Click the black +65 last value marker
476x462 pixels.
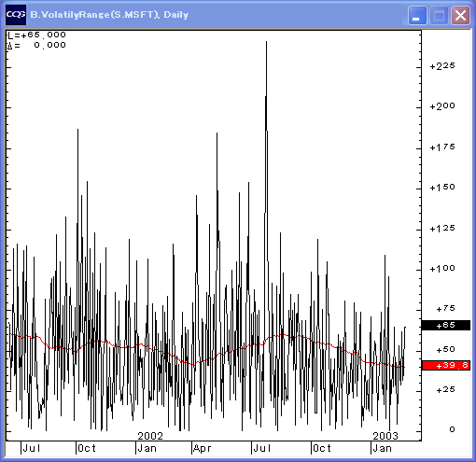[x=446, y=325]
